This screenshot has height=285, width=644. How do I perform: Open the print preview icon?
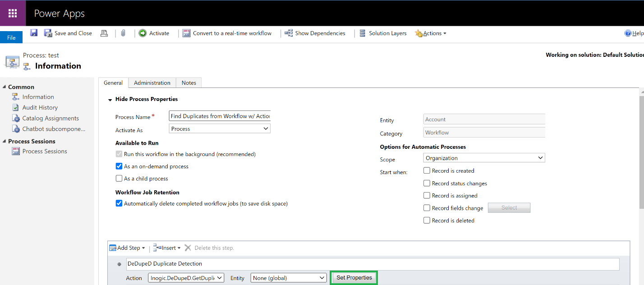[104, 32]
